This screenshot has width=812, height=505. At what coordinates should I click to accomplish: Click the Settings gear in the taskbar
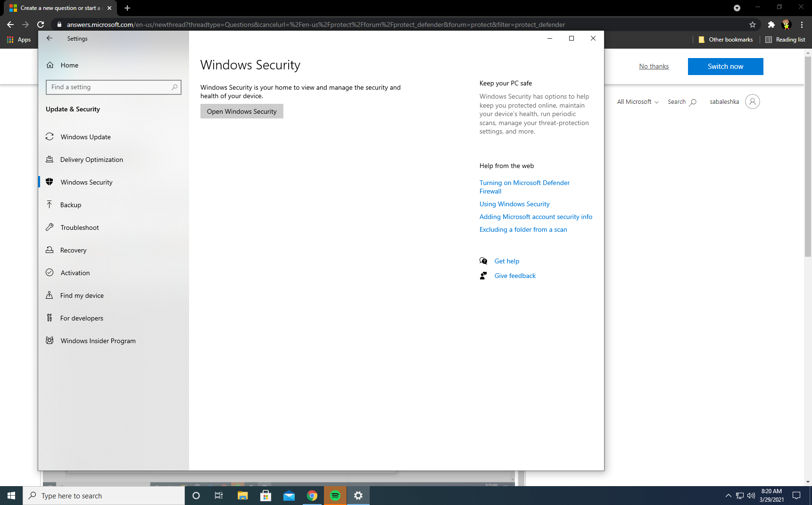pyautogui.click(x=358, y=496)
